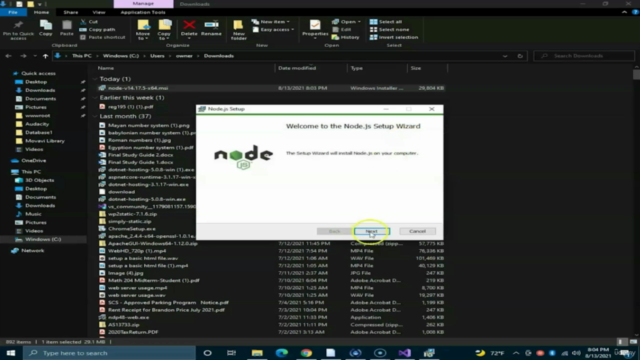Viewport: 640px width, 360px height.
Task: Collapse the Last month (37) group
Action: pos(95,116)
